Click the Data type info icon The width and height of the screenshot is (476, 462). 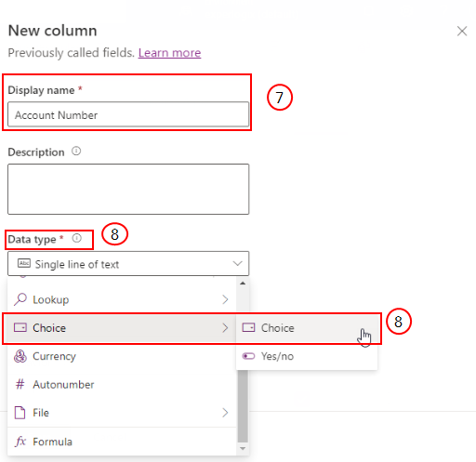76,238
